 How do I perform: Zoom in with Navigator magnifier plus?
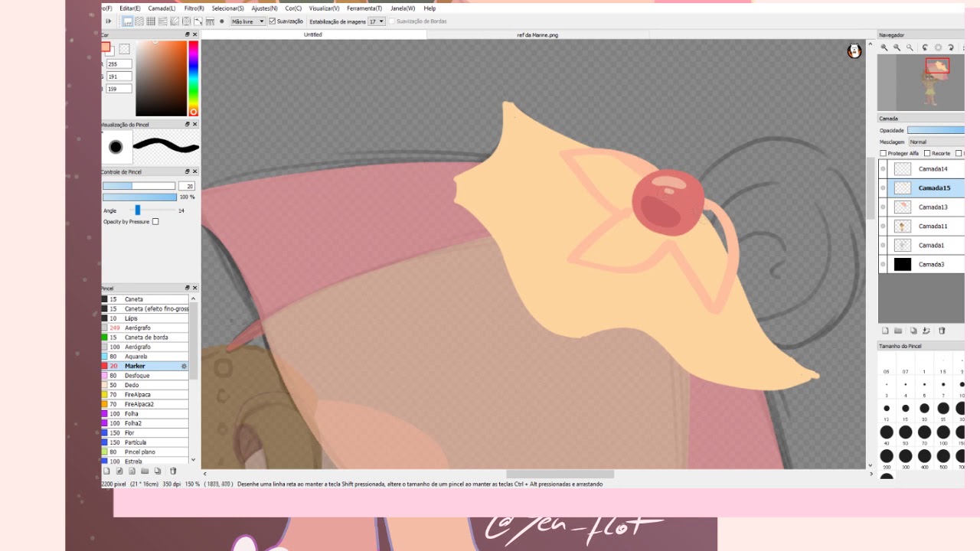(884, 47)
